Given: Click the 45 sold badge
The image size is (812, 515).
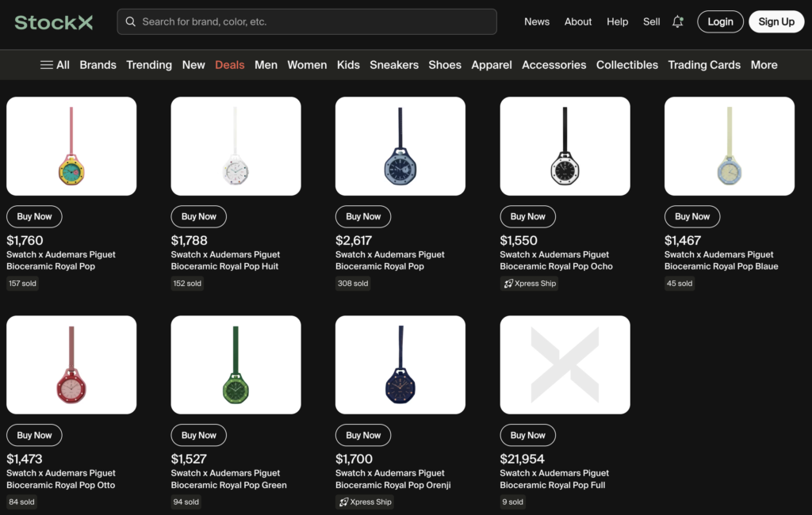Looking at the screenshot, I should [x=680, y=283].
